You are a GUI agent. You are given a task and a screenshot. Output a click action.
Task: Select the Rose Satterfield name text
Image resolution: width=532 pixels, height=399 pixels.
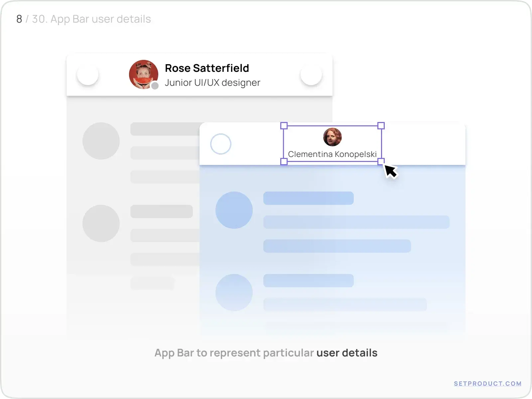coord(207,68)
